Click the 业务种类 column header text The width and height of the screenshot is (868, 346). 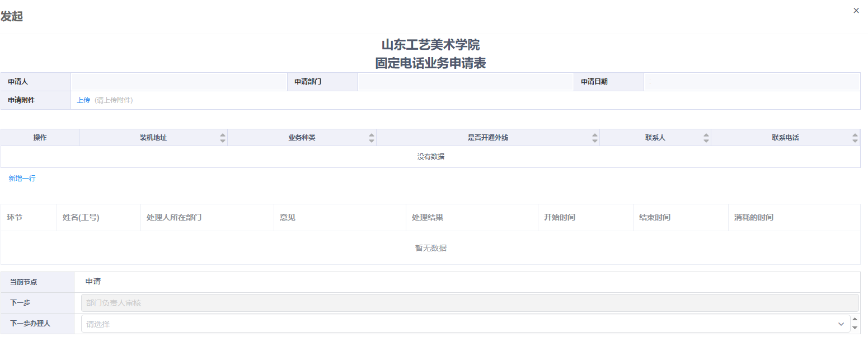[x=302, y=138]
